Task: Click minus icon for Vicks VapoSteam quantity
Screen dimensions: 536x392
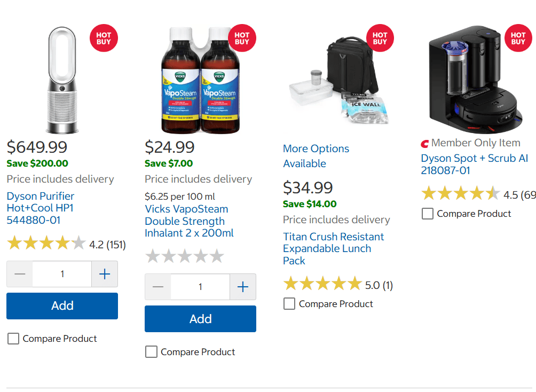Action: coord(158,287)
